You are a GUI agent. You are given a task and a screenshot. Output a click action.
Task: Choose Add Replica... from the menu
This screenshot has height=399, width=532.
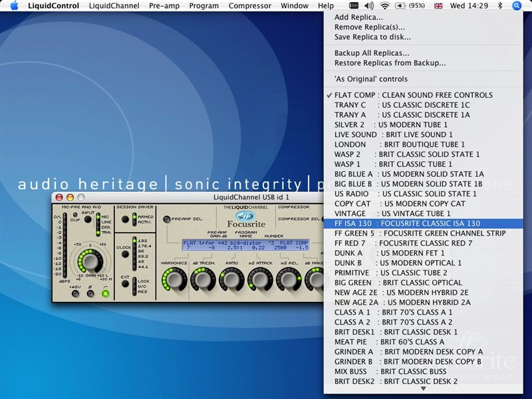point(423,17)
